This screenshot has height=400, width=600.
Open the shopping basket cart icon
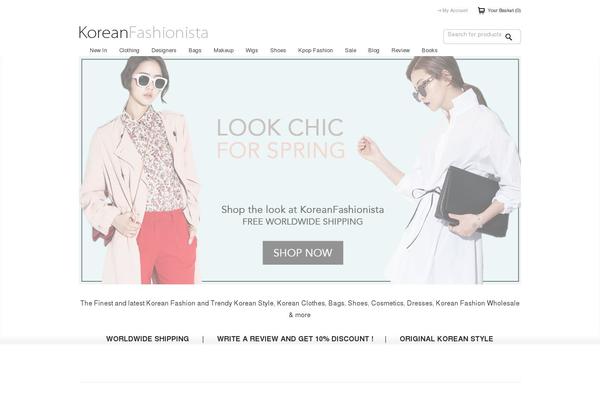coord(481,10)
